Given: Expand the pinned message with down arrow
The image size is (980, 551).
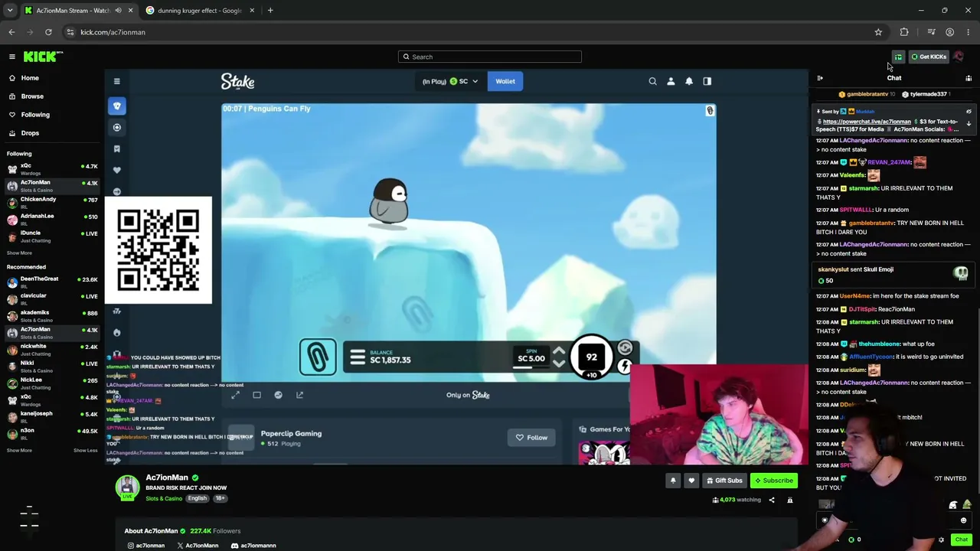Looking at the screenshot, I should pyautogui.click(x=969, y=123).
